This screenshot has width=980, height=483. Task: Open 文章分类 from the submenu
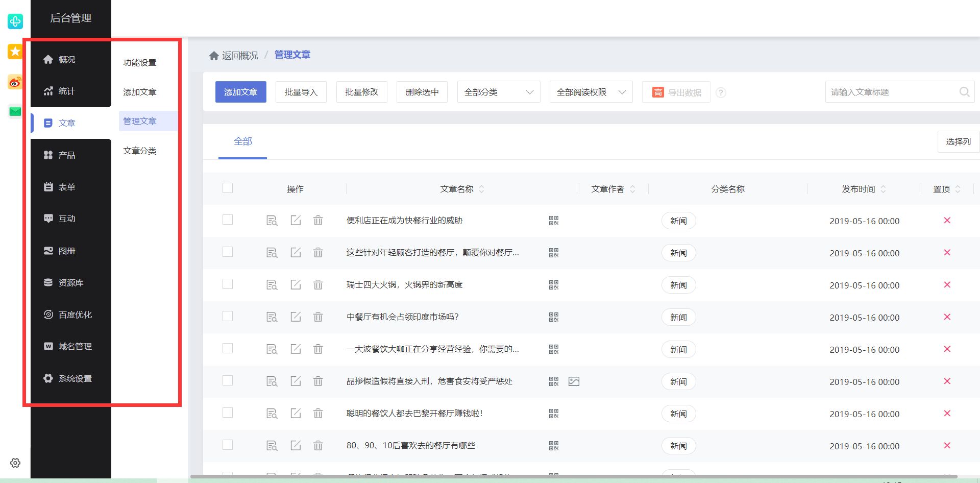[140, 151]
